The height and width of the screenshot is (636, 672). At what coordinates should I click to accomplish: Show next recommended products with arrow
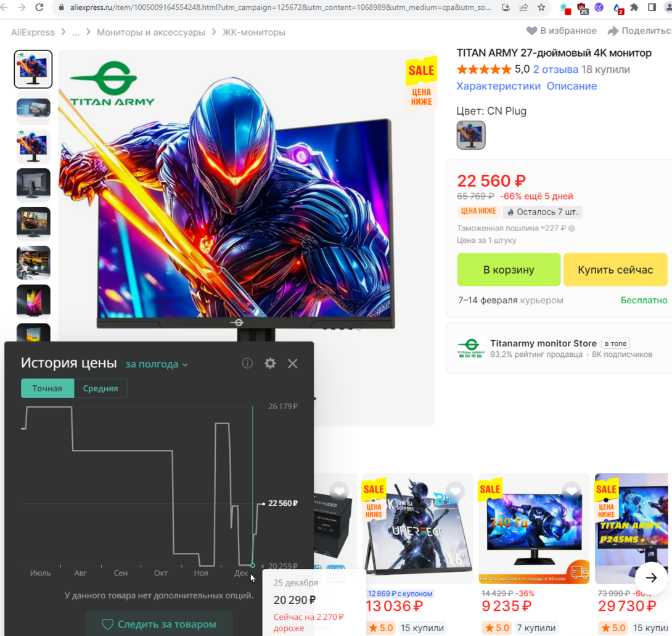(x=651, y=577)
